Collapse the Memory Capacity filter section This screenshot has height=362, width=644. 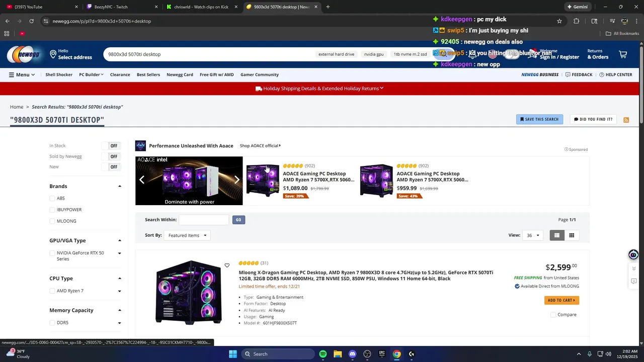pyautogui.click(x=120, y=310)
